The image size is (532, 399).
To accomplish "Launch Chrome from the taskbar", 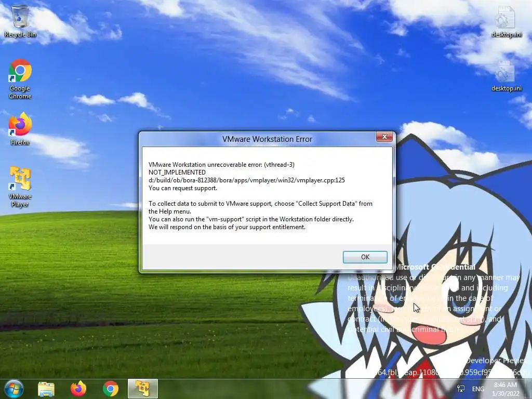I will [x=111, y=389].
